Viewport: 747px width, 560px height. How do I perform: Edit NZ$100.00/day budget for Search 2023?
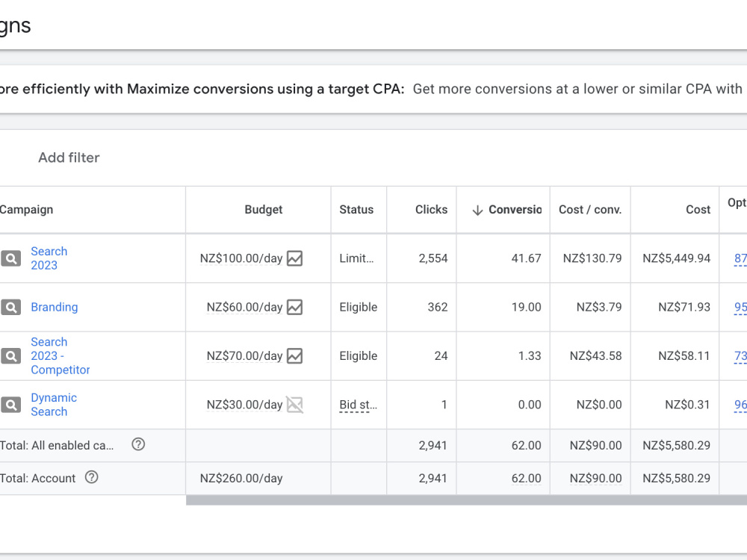click(241, 258)
